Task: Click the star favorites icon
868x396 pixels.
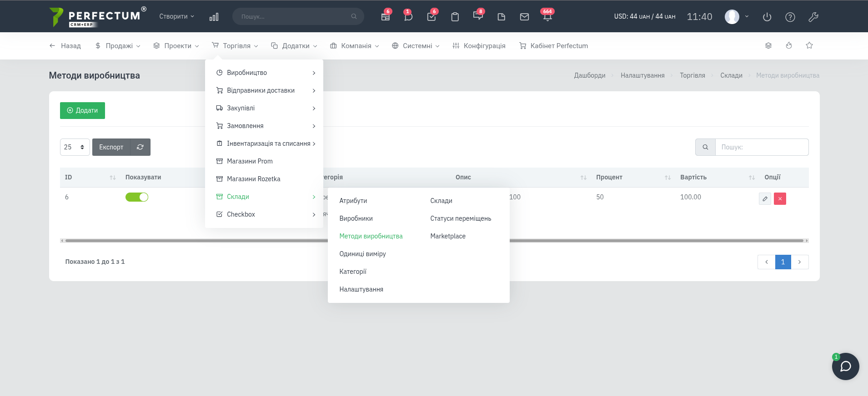Action: [x=809, y=45]
